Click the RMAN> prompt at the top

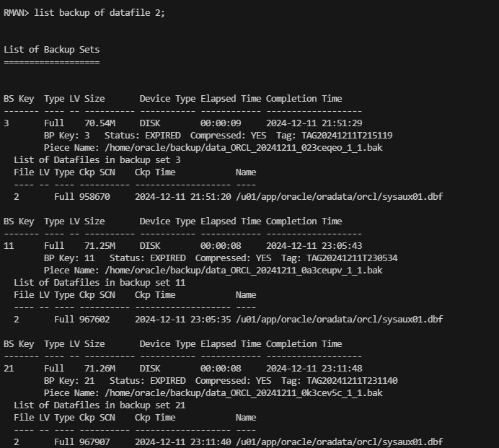point(16,13)
